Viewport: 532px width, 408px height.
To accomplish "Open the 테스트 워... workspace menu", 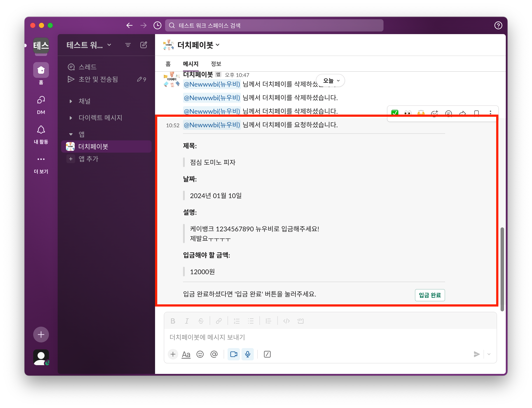I will tap(89, 45).
